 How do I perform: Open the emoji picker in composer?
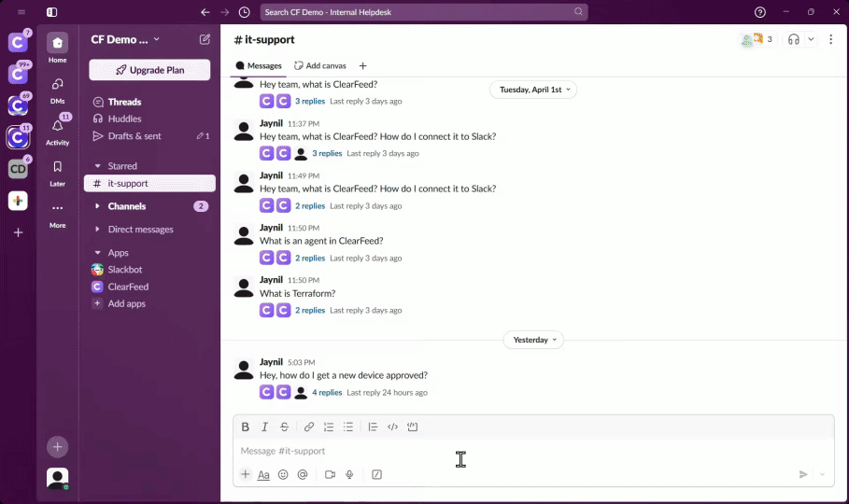(x=283, y=474)
